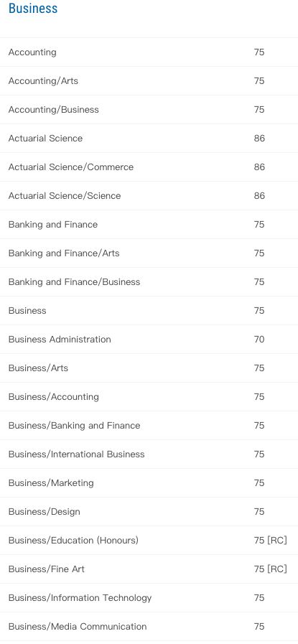Select the Actuarial Science/Science entry
298x644 pixels.
point(149,196)
